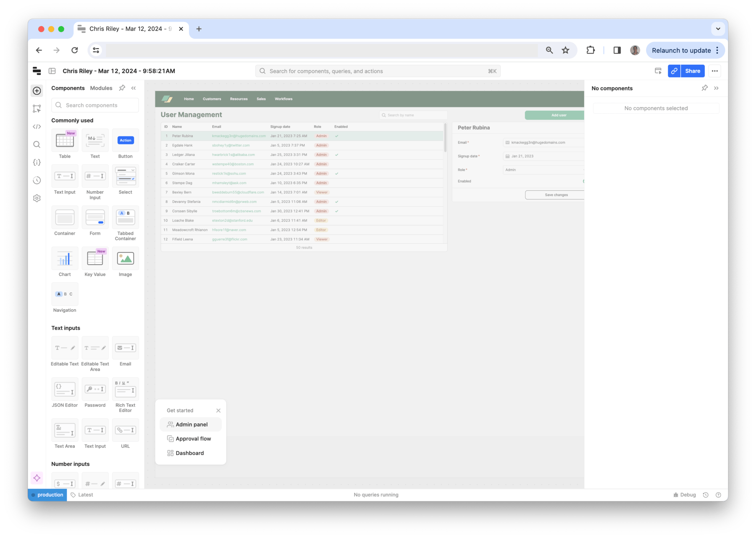Add a Button component
Viewport: 756px width, 538px height.
tap(125, 144)
